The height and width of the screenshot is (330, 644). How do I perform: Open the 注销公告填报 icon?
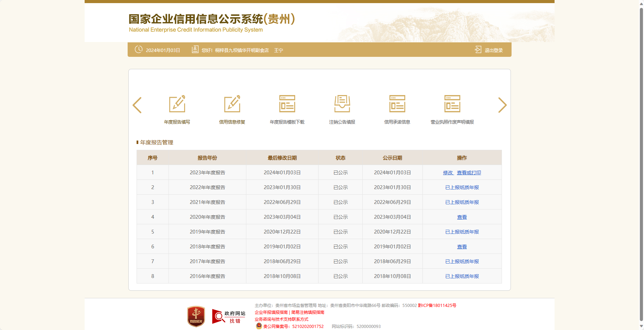[x=342, y=104]
